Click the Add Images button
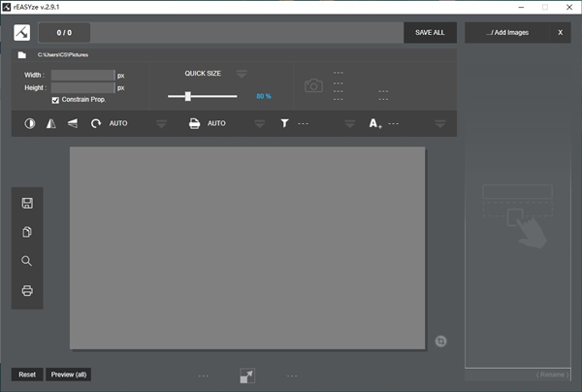Image resolution: width=582 pixels, height=392 pixels. point(508,32)
